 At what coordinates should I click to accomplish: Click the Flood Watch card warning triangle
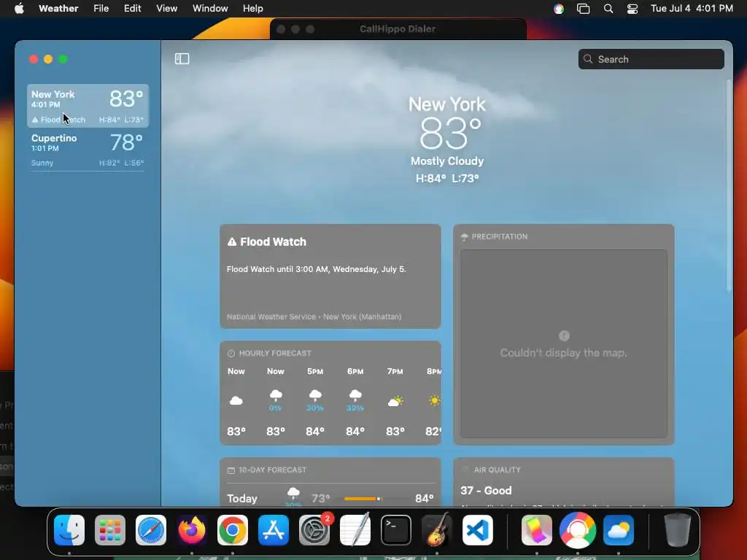click(x=232, y=242)
